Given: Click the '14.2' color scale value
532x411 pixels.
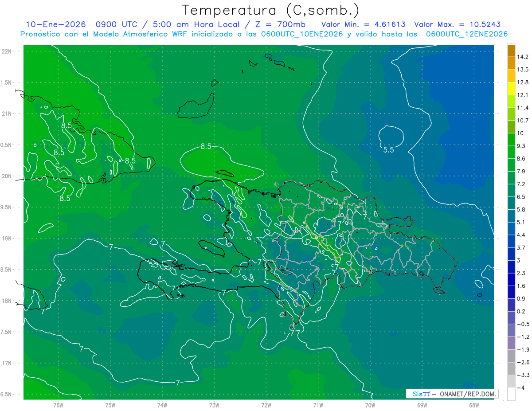Looking at the screenshot, I should [x=523, y=57].
